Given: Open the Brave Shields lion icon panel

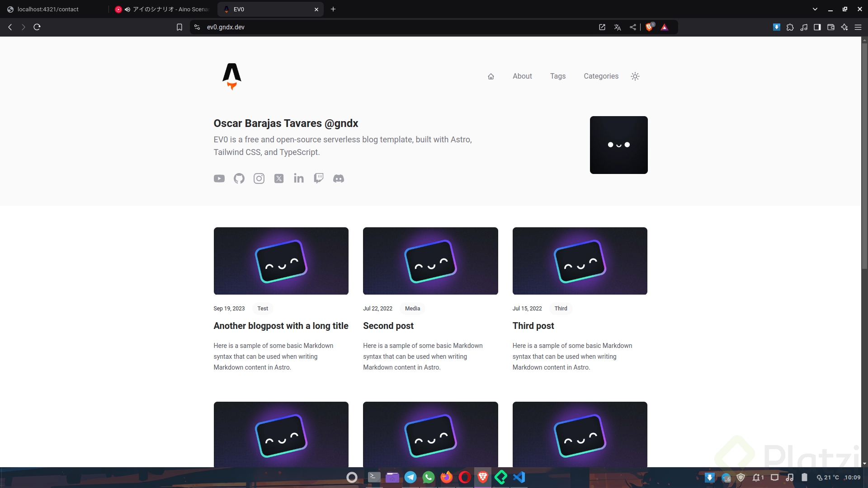Looking at the screenshot, I should tap(649, 27).
